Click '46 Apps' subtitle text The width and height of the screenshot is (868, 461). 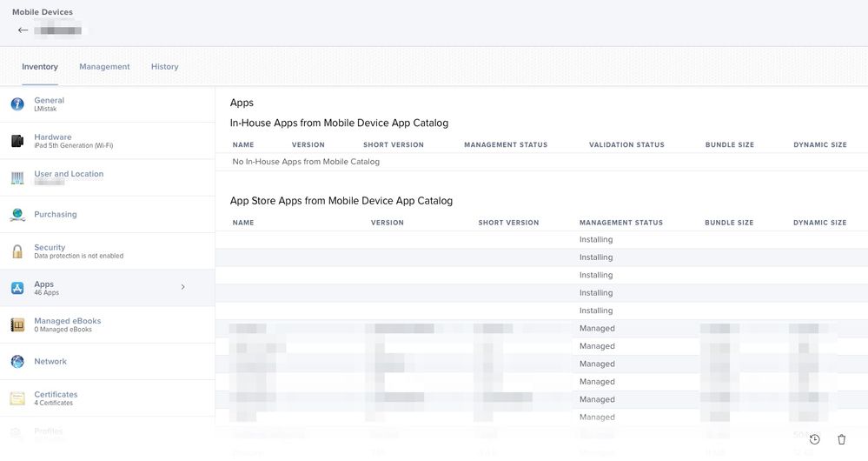coord(47,292)
